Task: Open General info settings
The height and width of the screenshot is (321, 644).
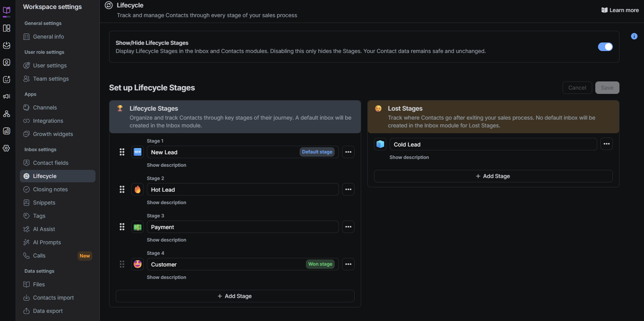Action: point(58,37)
